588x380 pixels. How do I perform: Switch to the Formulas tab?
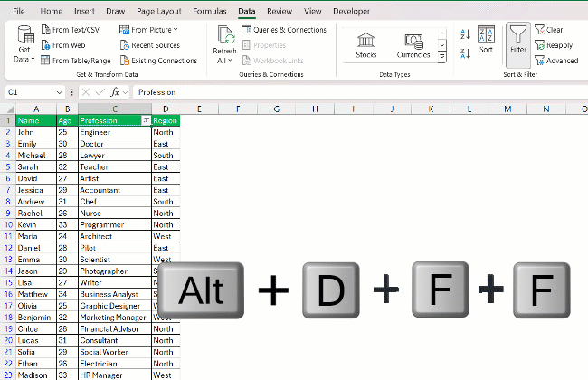(210, 11)
